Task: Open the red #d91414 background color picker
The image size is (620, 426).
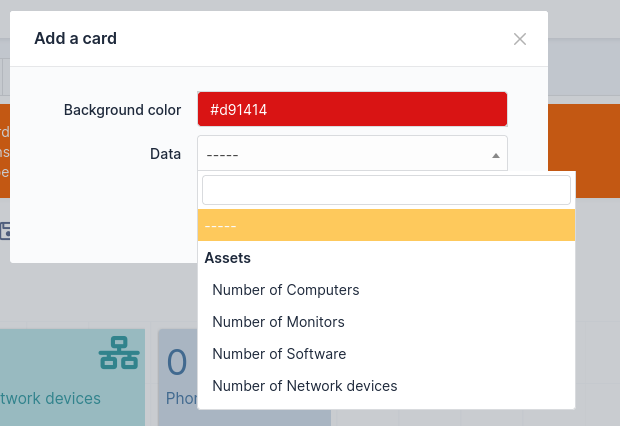Action: click(x=352, y=109)
